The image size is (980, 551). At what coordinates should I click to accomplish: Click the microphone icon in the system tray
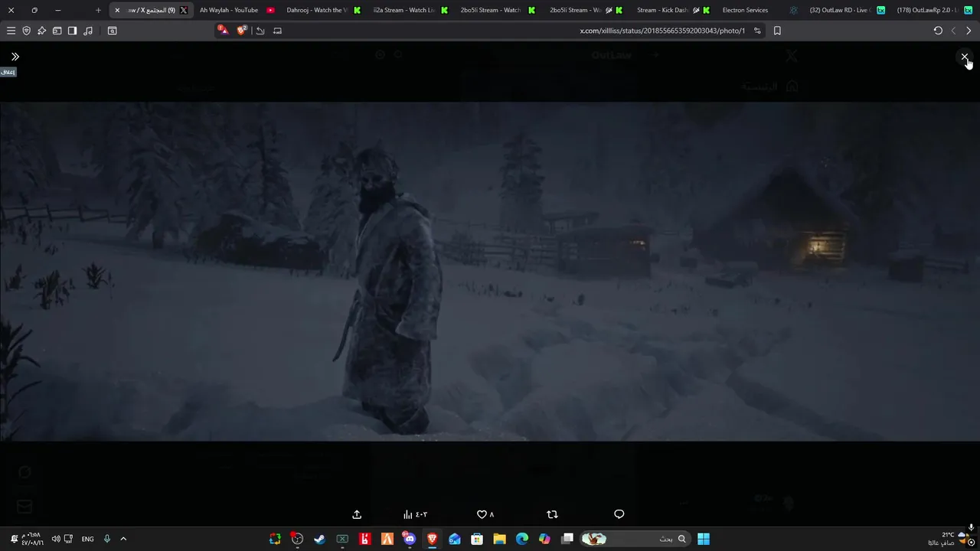(107, 539)
